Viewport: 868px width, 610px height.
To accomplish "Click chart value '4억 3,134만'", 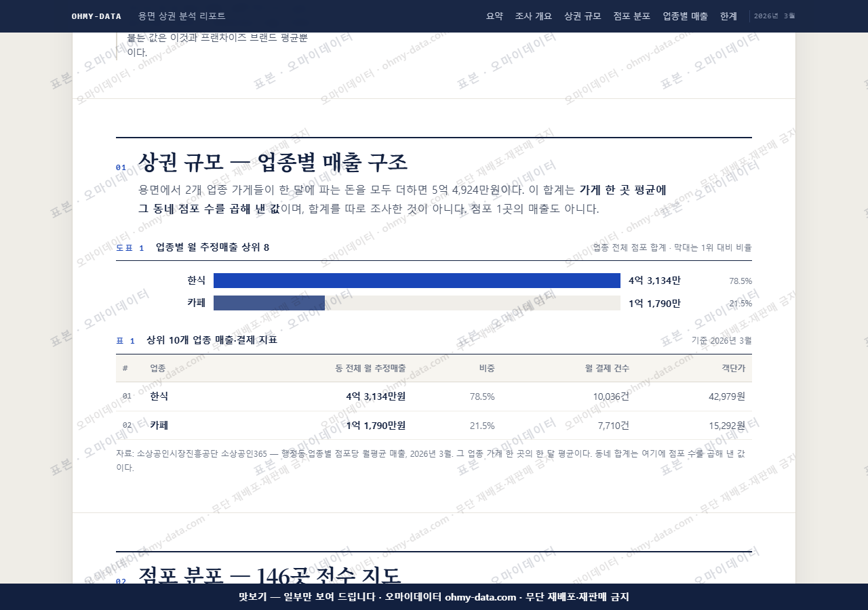I will point(654,281).
